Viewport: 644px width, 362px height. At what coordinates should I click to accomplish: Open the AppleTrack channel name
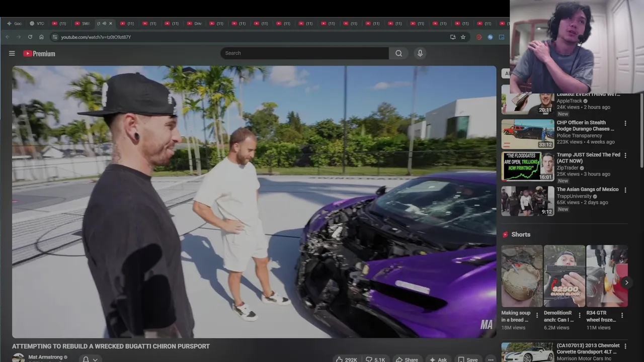(x=569, y=101)
